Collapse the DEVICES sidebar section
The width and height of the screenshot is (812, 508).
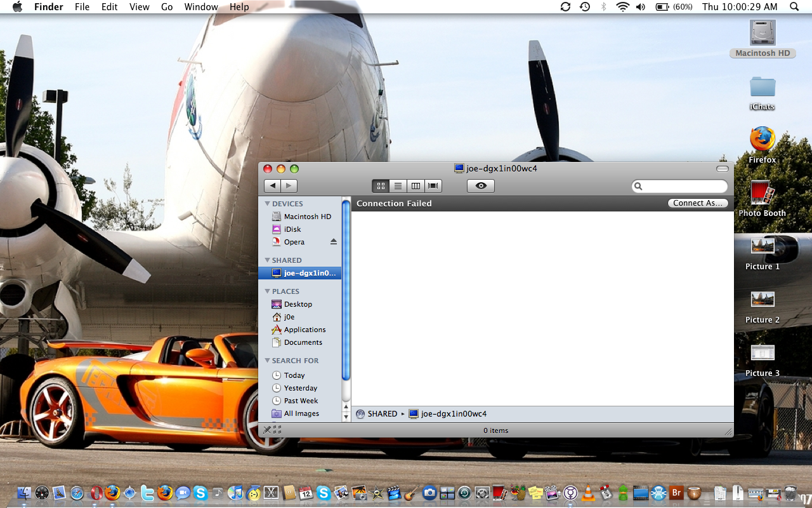point(268,204)
